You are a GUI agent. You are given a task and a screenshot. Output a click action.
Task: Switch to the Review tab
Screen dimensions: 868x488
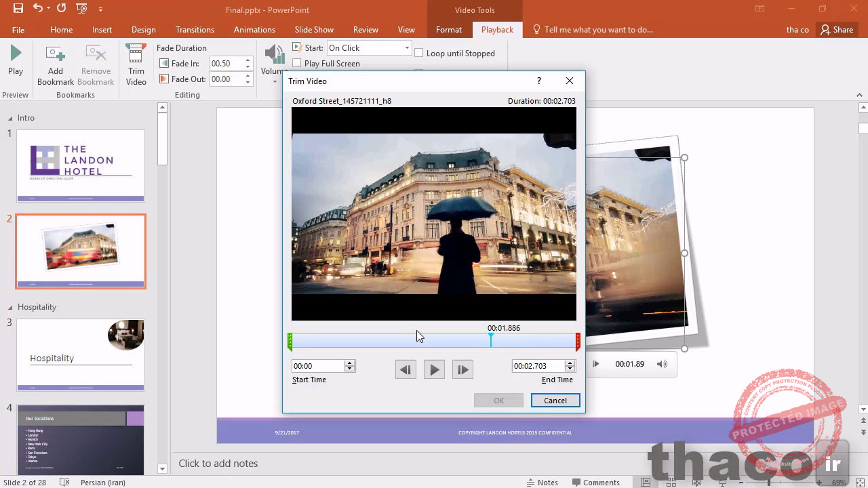tap(366, 30)
